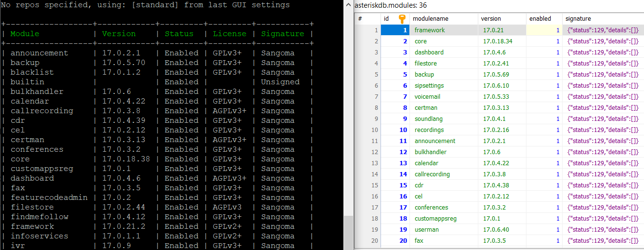Click the enabled column header
This screenshot has height=250, width=644.
[540, 19]
